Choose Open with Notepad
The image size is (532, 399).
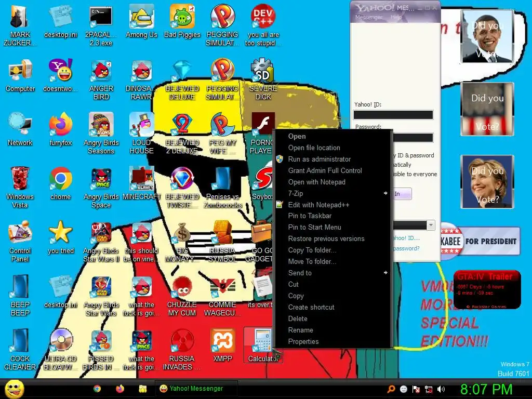coord(316,182)
